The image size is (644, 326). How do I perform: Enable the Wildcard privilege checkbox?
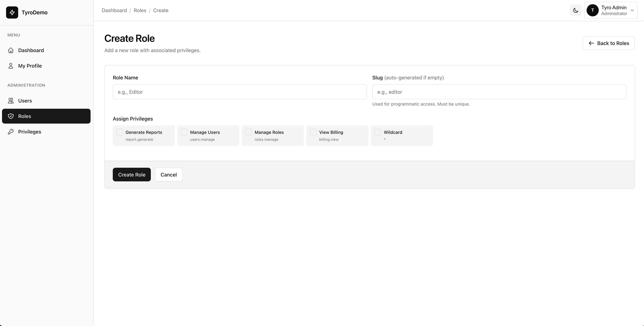coord(378,132)
